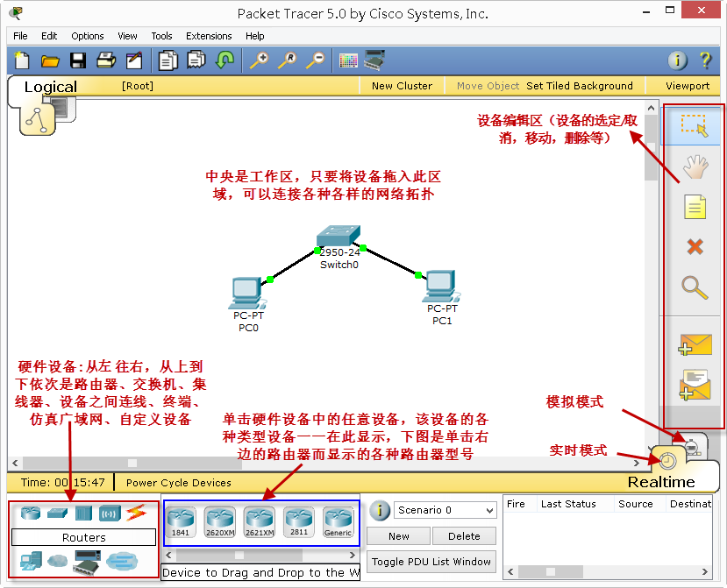The width and height of the screenshot is (727, 588).
Task: Select the Hubs device category icon
Action: point(83,514)
